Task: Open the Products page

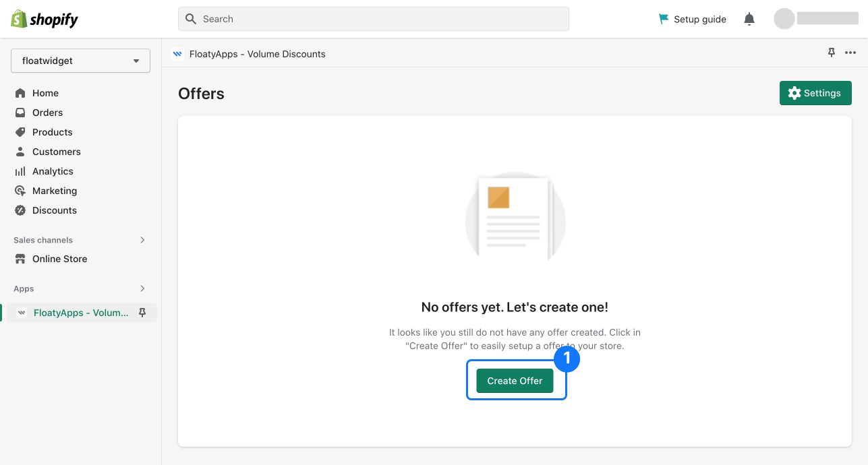Action: 52,132
